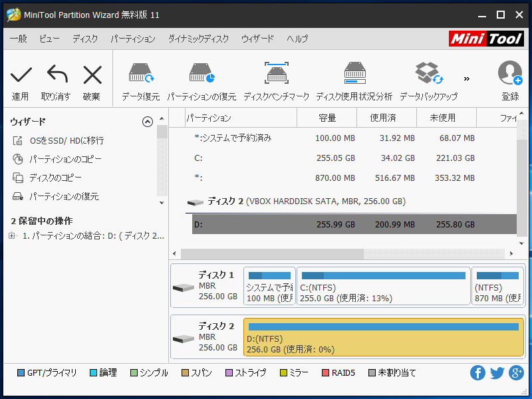
Task: Open the Facebook share icon
Action: click(477, 373)
